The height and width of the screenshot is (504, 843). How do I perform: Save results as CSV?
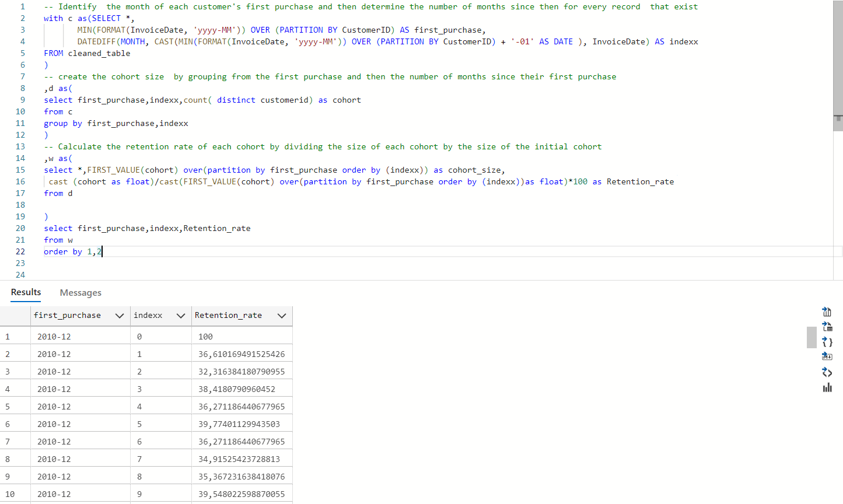[827, 311]
